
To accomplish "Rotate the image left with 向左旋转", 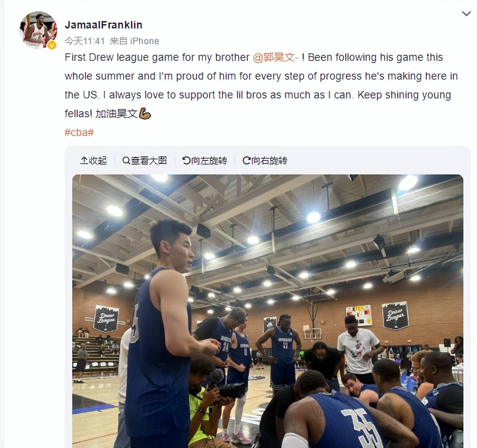I will (205, 160).
